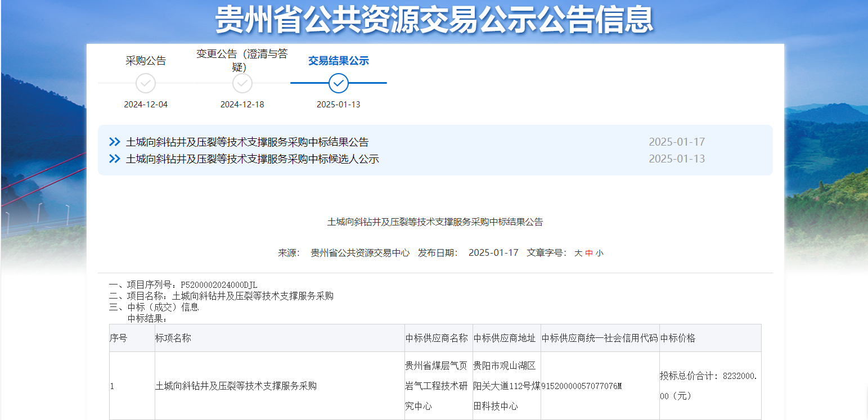Image resolution: width=868 pixels, height=420 pixels.
Task: Click the date 2024-12-04 under 采购公告
Action: 146,105
